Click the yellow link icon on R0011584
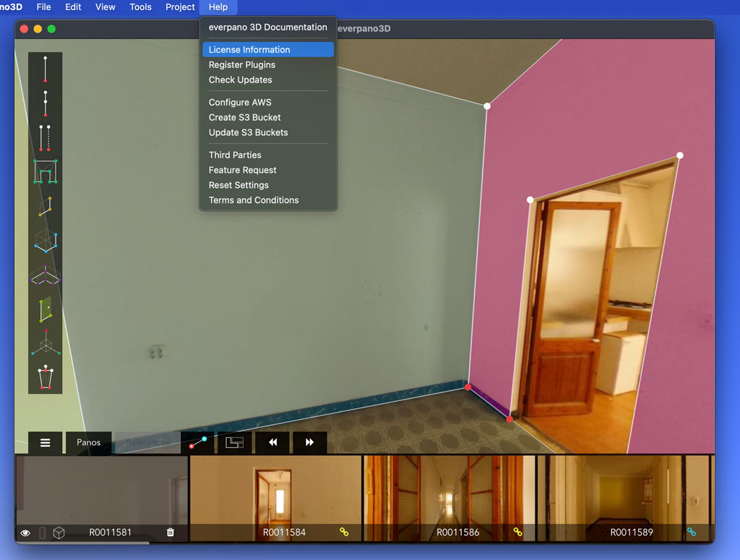This screenshot has width=740, height=560. pyautogui.click(x=344, y=533)
